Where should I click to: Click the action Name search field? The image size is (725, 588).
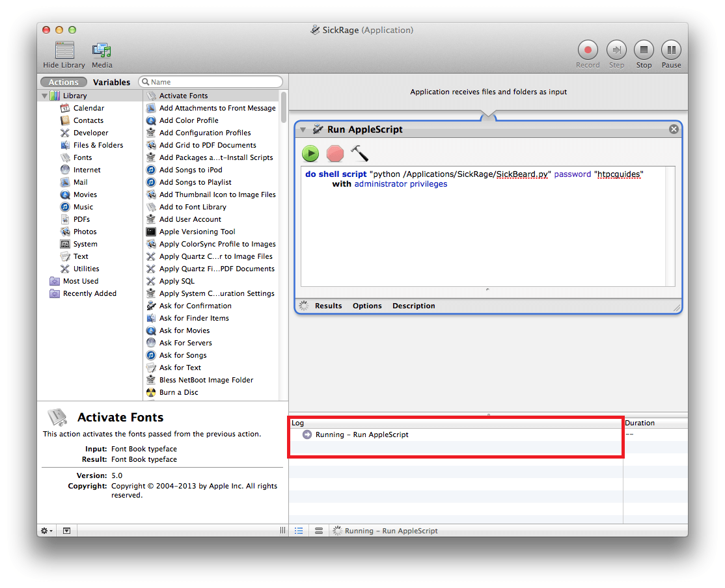pyautogui.click(x=215, y=82)
